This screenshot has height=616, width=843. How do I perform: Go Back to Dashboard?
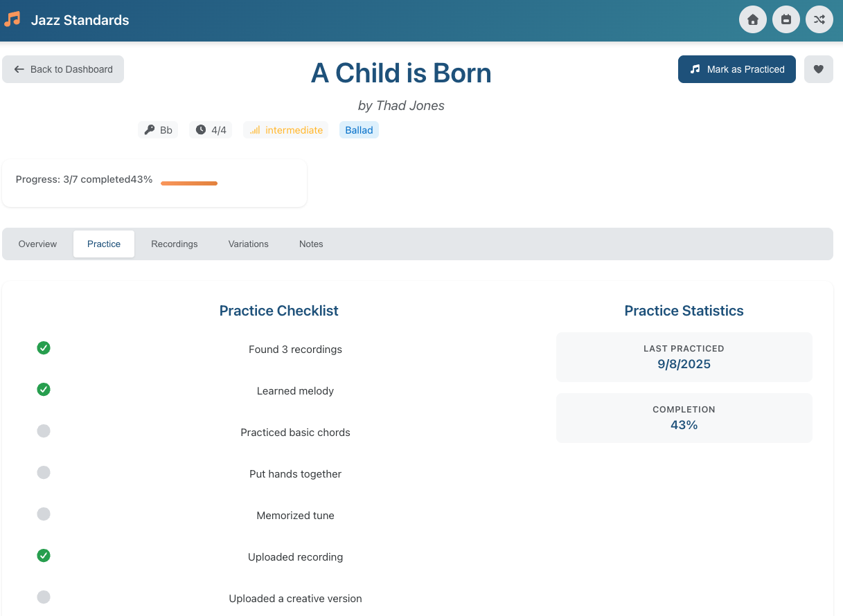(x=63, y=69)
